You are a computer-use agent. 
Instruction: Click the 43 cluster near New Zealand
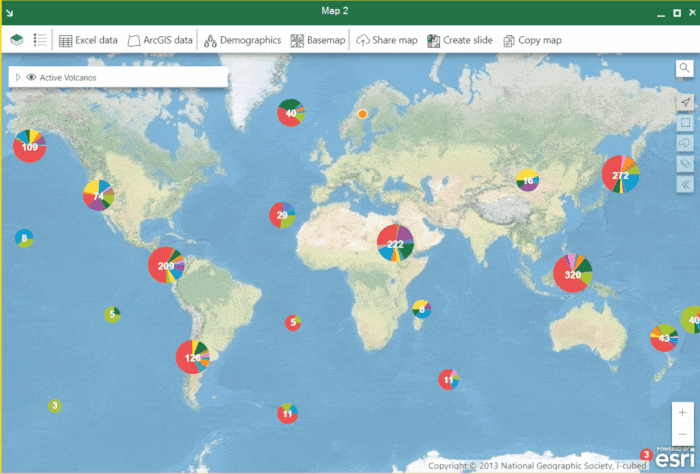664,337
